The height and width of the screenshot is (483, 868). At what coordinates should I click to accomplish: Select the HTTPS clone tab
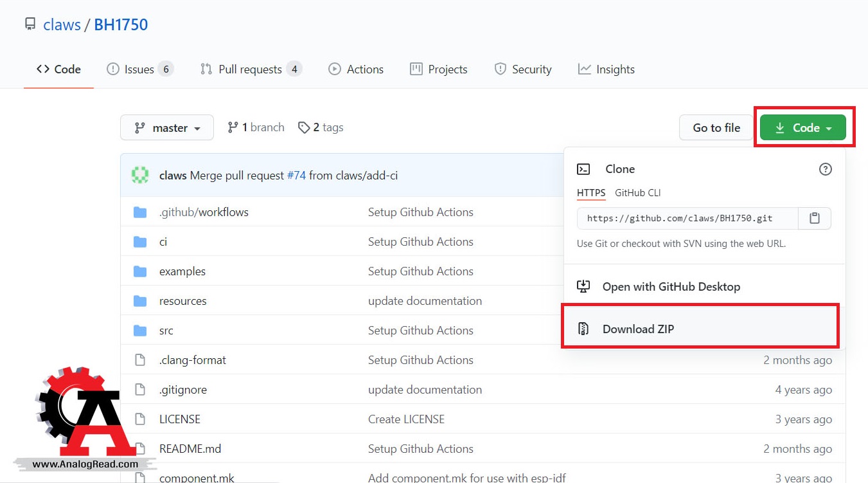(x=591, y=193)
